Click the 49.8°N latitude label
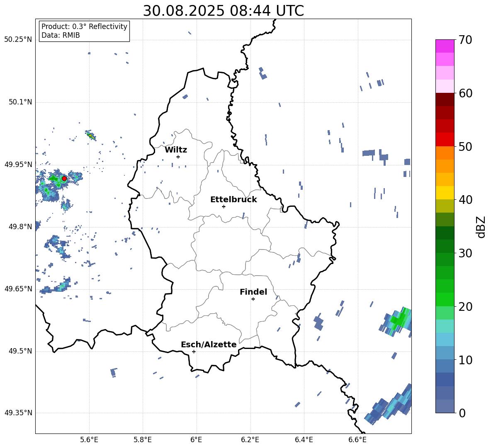 click(20, 227)
